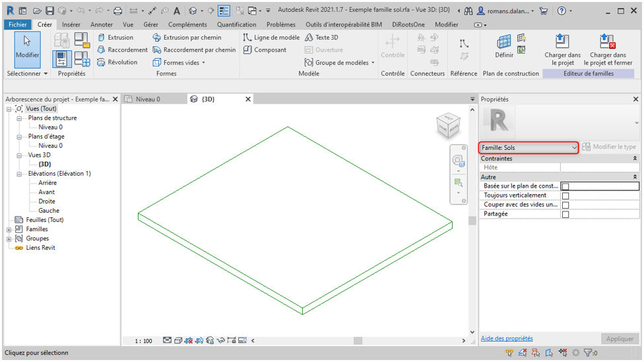Select the Texte 3D tool
This screenshot has width=644, height=362.
321,38
